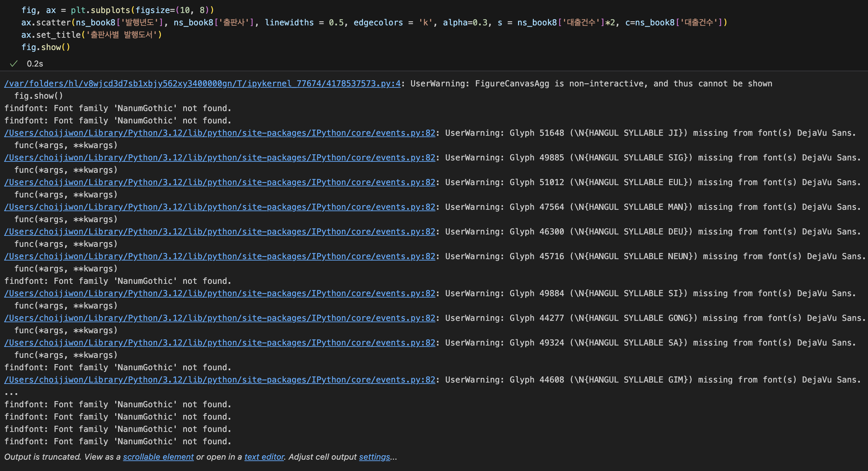868x471 pixels.
Task: Open events.py:82 link for SYLLABLE NEUN warning
Action: pyautogui.click(x=220, y=256)
